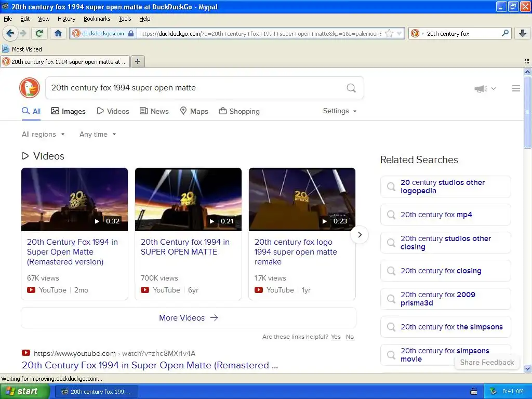
Task: Open a new tab with the plus button
Action: click(x=137, y=61)
